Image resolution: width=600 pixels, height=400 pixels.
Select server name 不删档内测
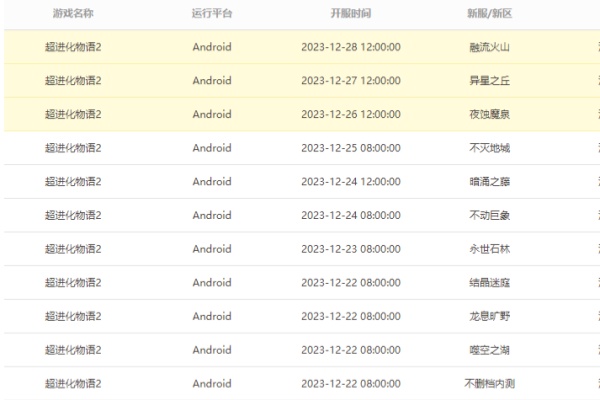tap(489, 384)
